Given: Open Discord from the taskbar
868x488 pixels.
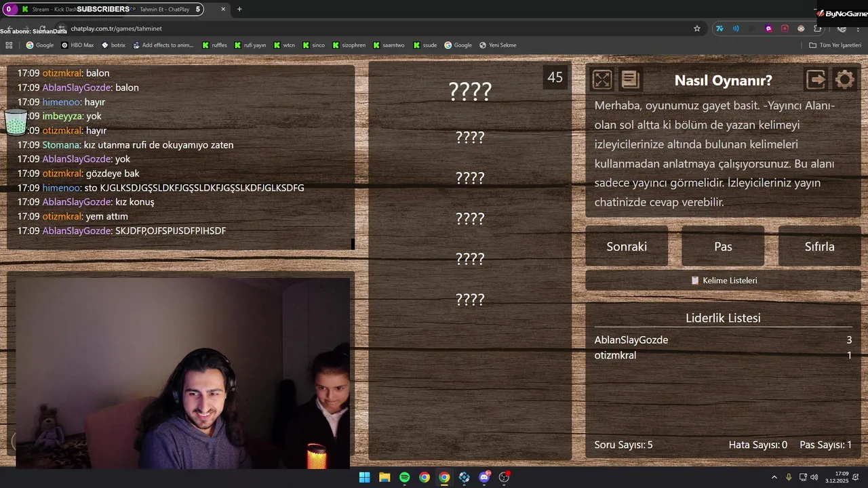Looking at the screenshot, I should pyautogui.click(x=484, y=477).
